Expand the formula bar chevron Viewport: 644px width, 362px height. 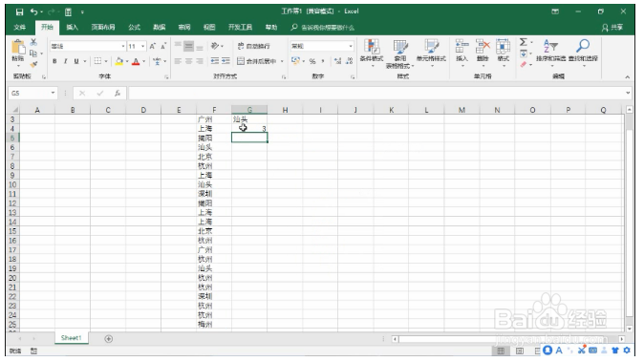[628, 94]
